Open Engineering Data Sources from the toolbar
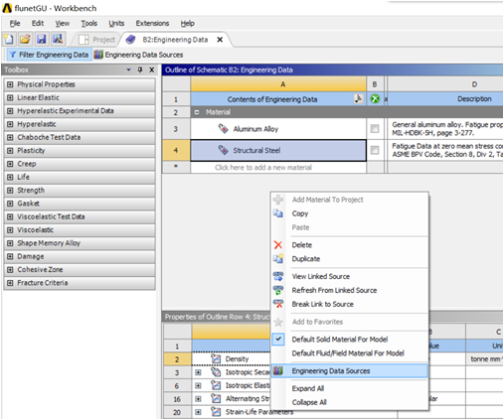 [x=138, y=55]
